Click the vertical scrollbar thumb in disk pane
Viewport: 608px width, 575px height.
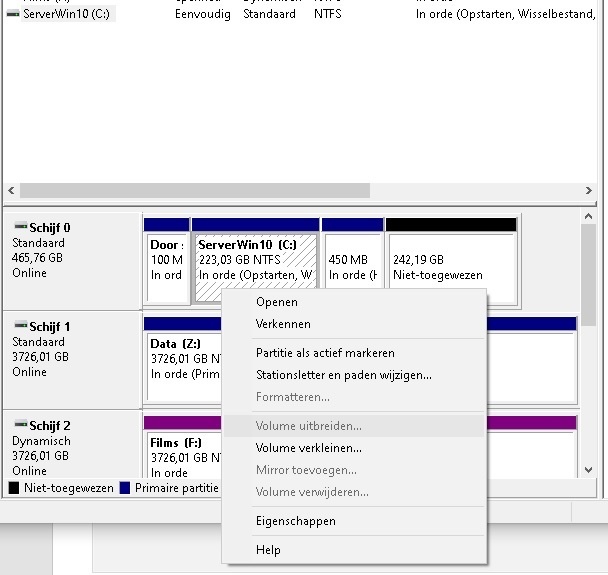(x=588, y=275)
